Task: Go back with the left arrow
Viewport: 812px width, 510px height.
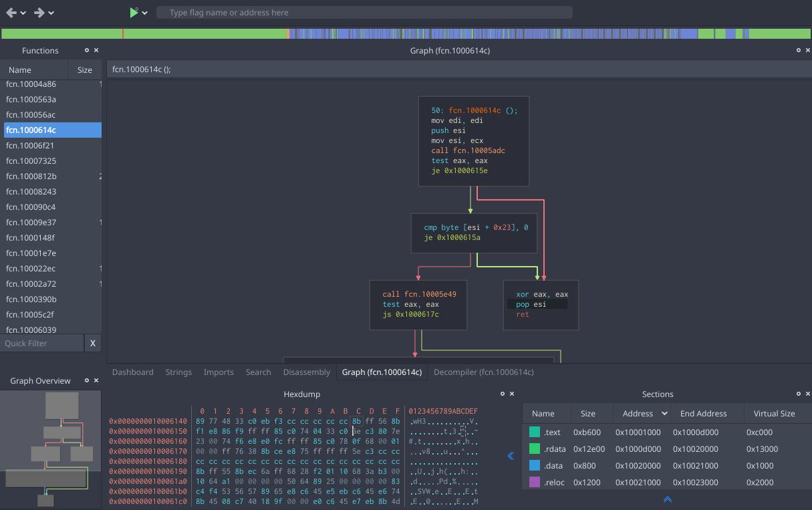Action: coord(11,12)
